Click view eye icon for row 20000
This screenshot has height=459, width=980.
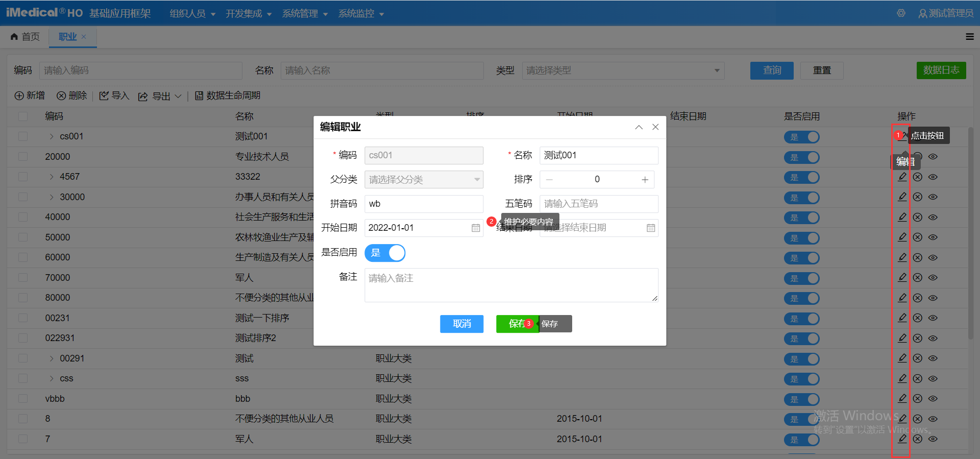pos(933,157)
